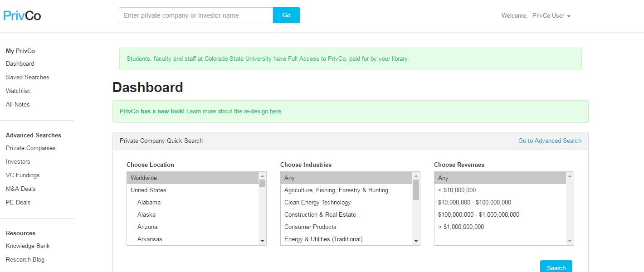The height and width of the screenshot is (272, 644).
Task: Select Any in revenues list
Action: click(x=500, y=178)
